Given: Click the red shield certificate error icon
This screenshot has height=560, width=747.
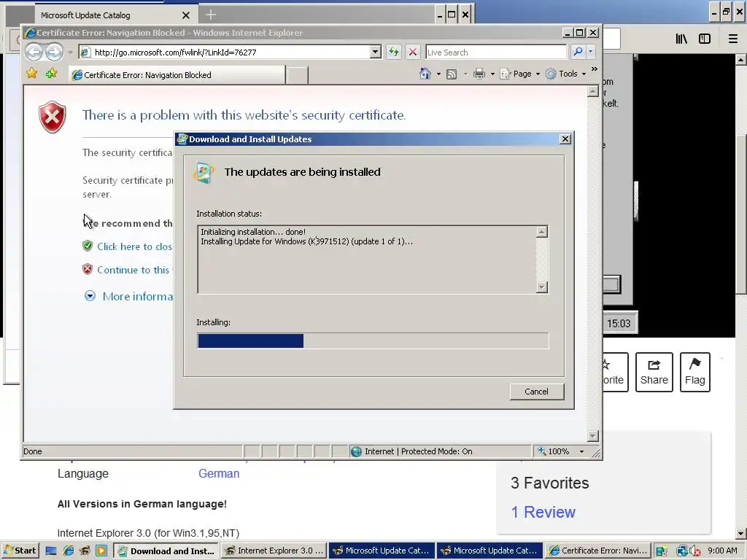Looking at the screenshot, I should tap(53, 117).
